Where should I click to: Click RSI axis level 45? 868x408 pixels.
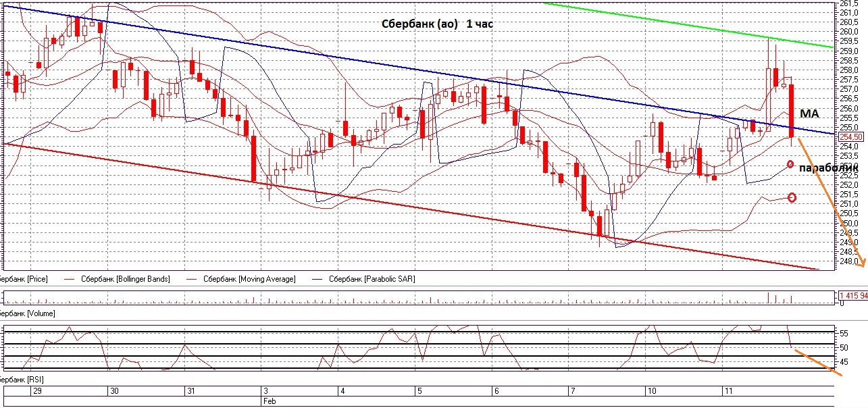coord(844,361)
